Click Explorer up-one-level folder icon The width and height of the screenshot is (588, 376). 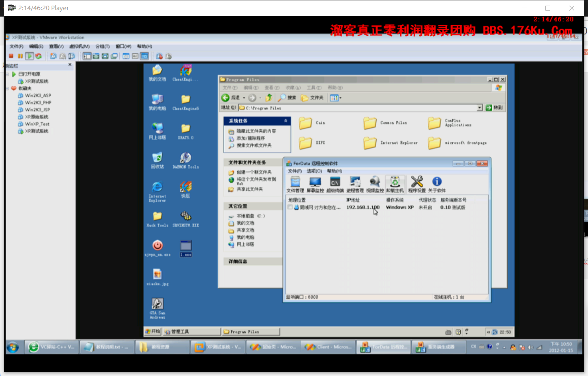tap(268, 98)
